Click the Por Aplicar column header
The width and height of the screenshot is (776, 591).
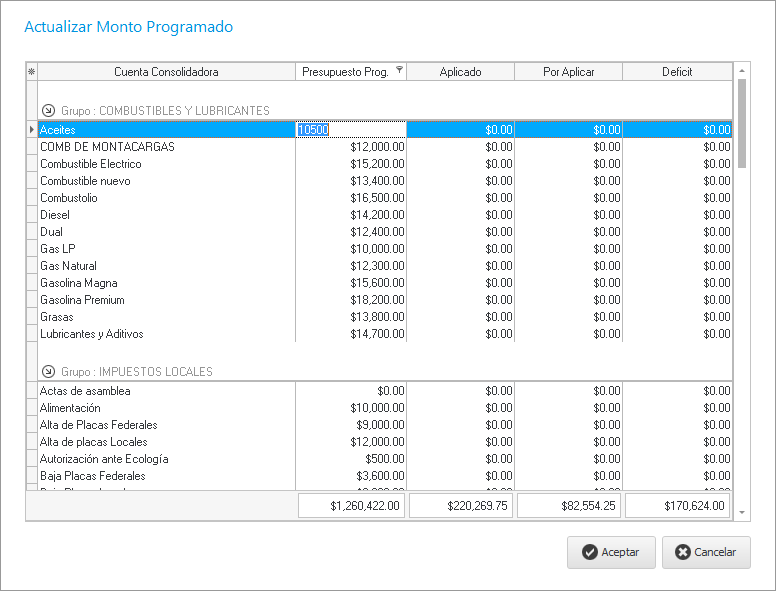568,72
